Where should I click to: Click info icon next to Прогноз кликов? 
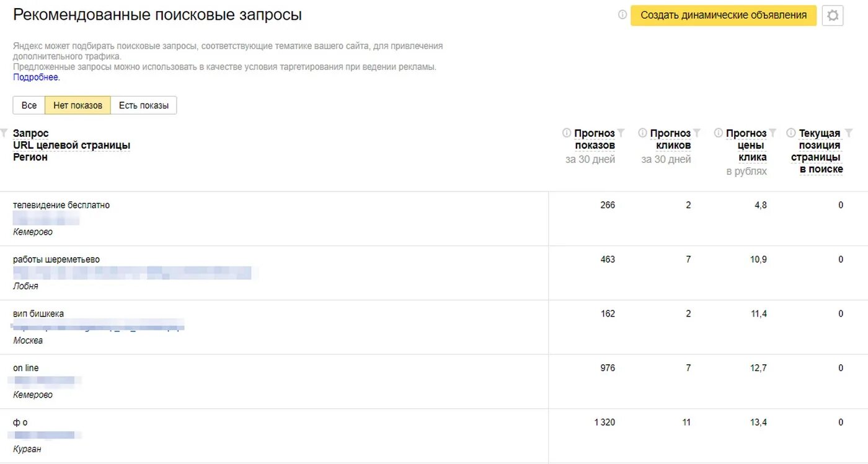(x=643, y=133)
